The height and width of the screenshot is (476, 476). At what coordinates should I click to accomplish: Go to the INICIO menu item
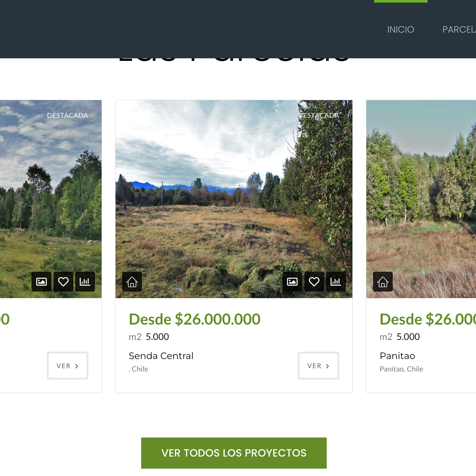[x=401, y=29]
